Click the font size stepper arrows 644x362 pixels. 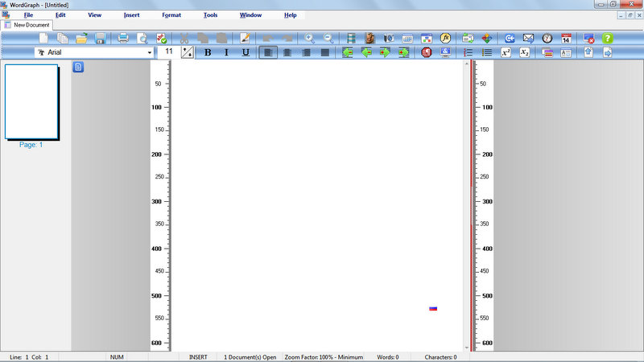[x=188, y=52]
